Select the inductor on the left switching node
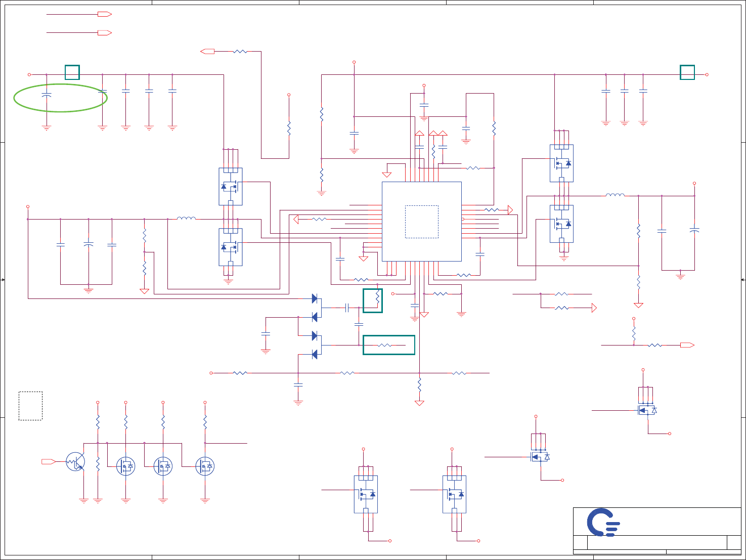The width and height of the screenshot is (746, 560). pos(186,218)
